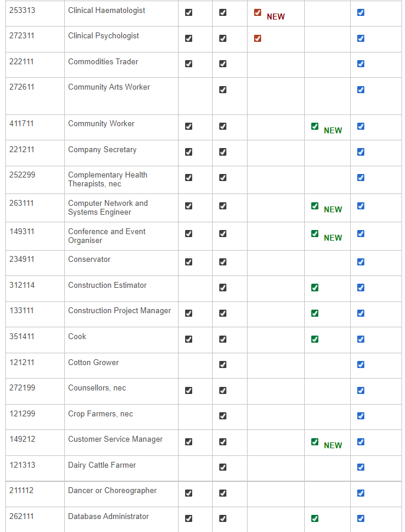The width and height of the screenshot is (405, 532).
Task: Click the black checkbox in Crop Farmers row
Action: [223, 416]
